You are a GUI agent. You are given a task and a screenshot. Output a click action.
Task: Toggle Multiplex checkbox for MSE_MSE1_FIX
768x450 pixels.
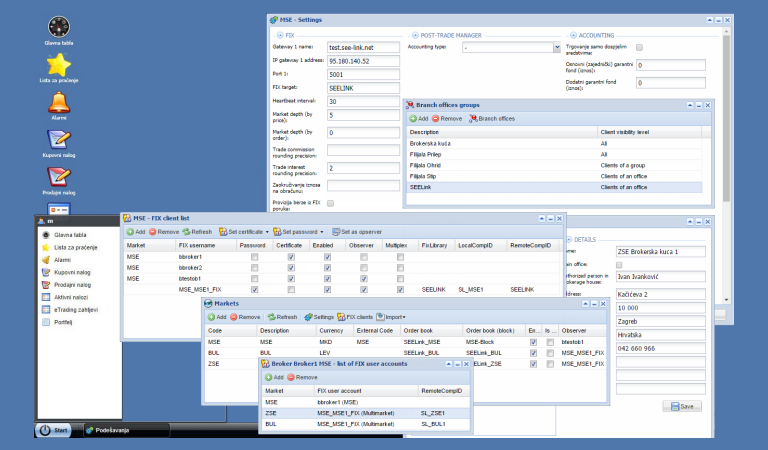coord(400,289)
